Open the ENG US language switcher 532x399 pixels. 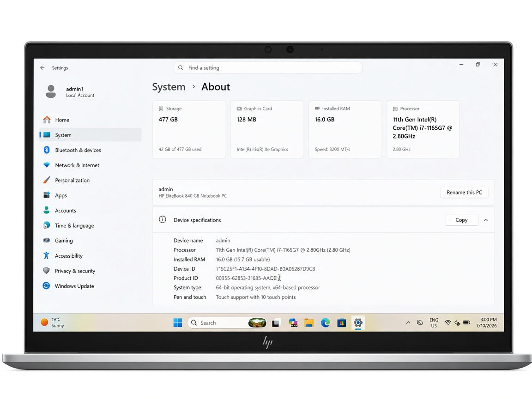434,323
